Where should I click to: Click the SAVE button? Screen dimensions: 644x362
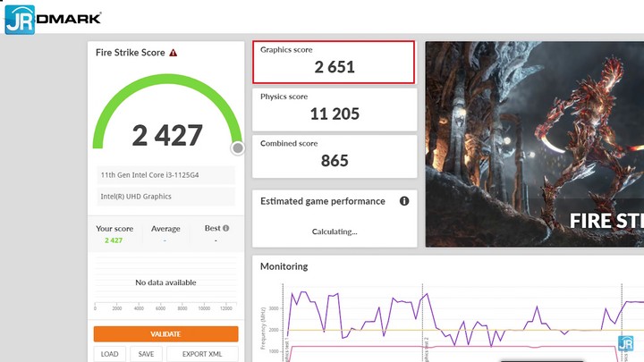[146, 354]
